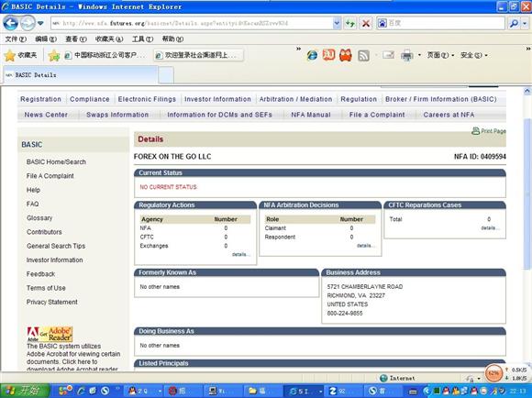Open the 查看 (View) menu

pyautogui.click(x=76, y=39)
